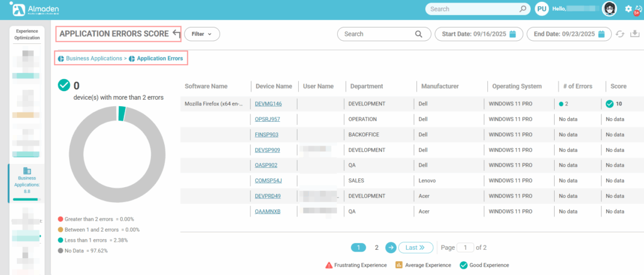
Task: Go to next page arrow
Action: tap(391, 247)
